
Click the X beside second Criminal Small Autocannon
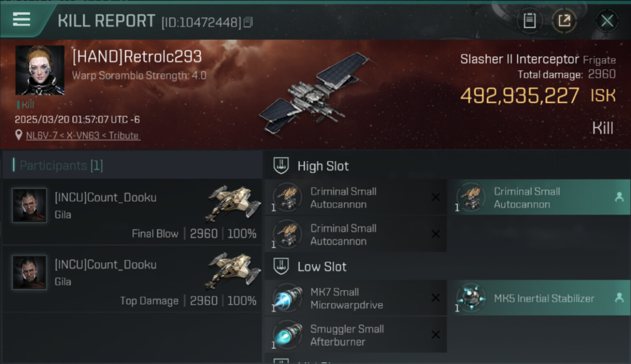(435, 234)
